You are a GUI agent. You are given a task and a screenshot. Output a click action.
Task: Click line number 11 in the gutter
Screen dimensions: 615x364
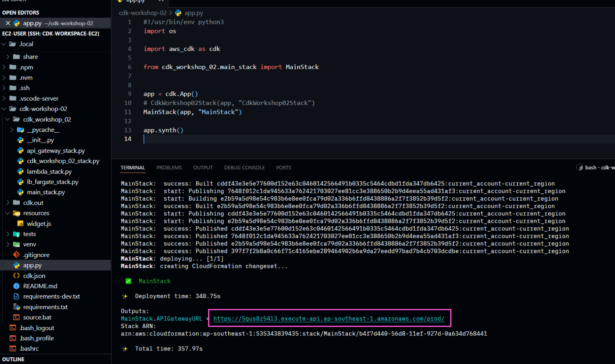pos(128,112)
